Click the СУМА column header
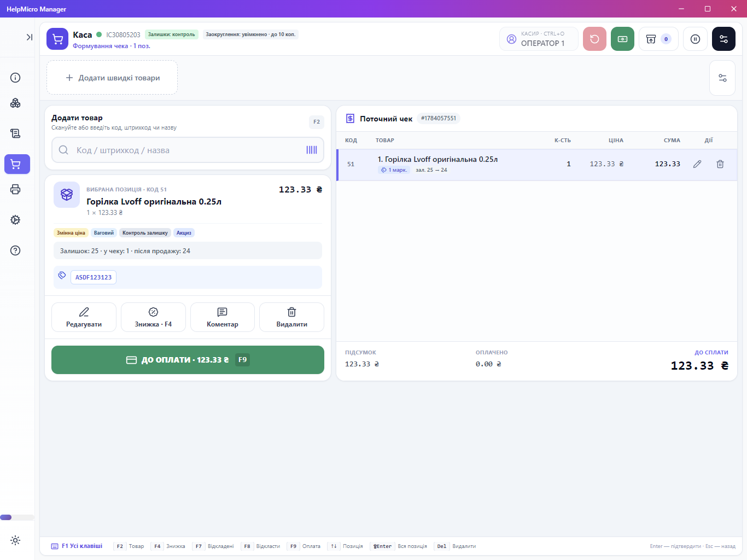 point(672,141)
